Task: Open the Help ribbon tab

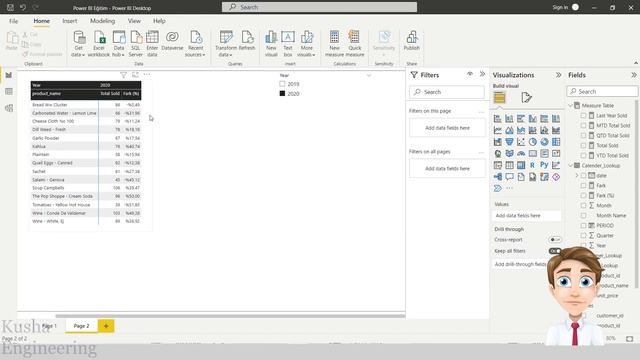Action: pos(159,21)
